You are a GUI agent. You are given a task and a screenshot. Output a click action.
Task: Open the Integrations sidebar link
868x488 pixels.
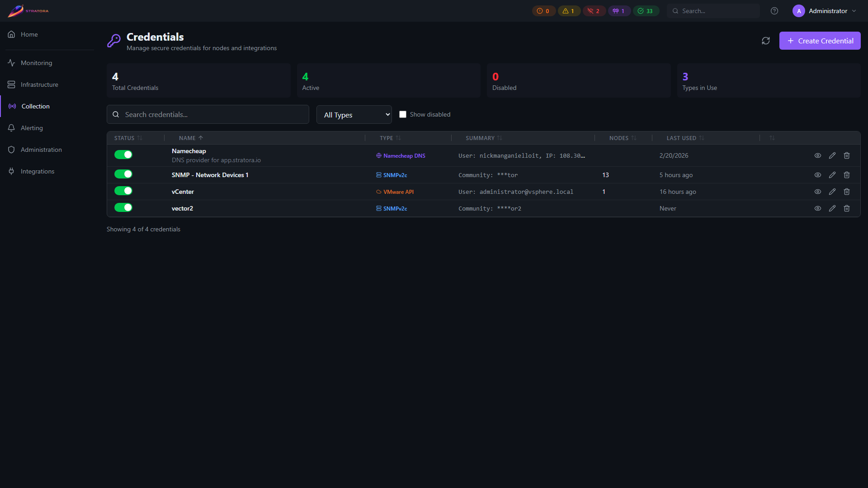point(38,171)
